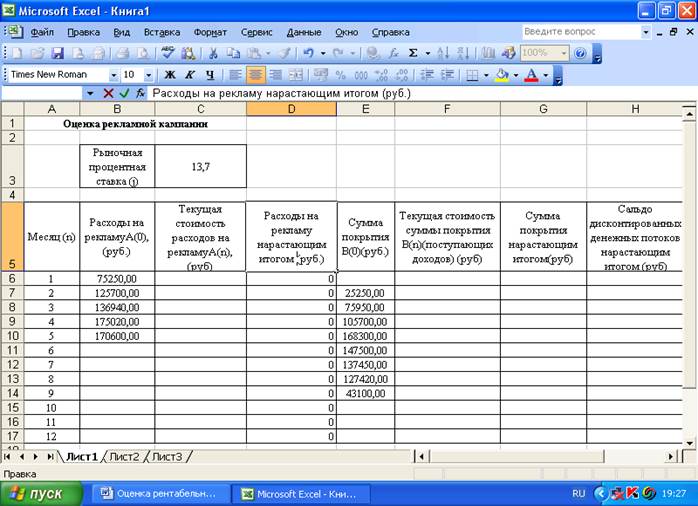This screenshot has width=698, height=506.
Task: Click the Cut scissors icon
Action: [x=213, y=53]
